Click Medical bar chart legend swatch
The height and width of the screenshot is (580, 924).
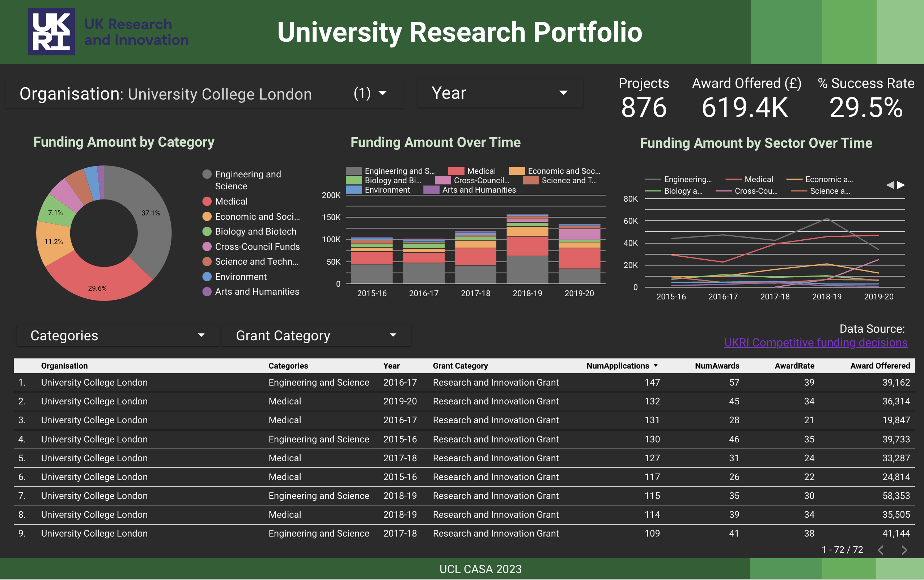[x=456, y=171]
